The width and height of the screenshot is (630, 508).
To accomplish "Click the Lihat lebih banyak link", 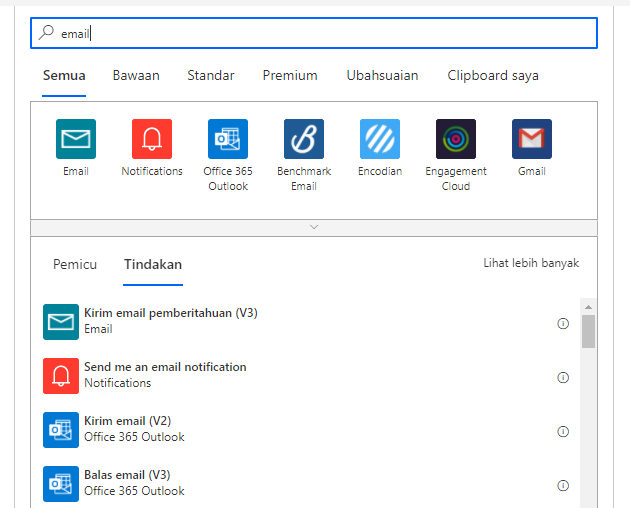I will pyautogui.click(x=531, y=263).
